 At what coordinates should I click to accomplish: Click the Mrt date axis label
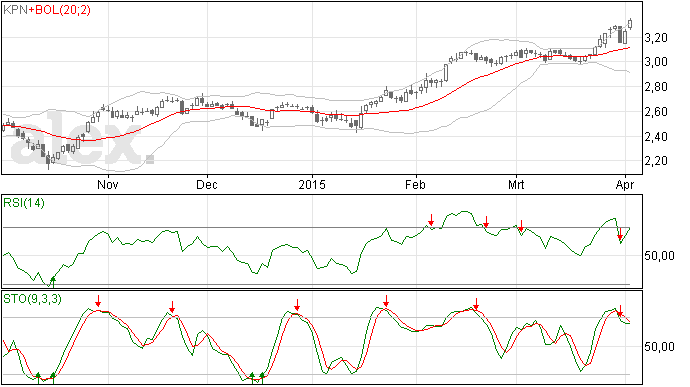tap(516, 184)
